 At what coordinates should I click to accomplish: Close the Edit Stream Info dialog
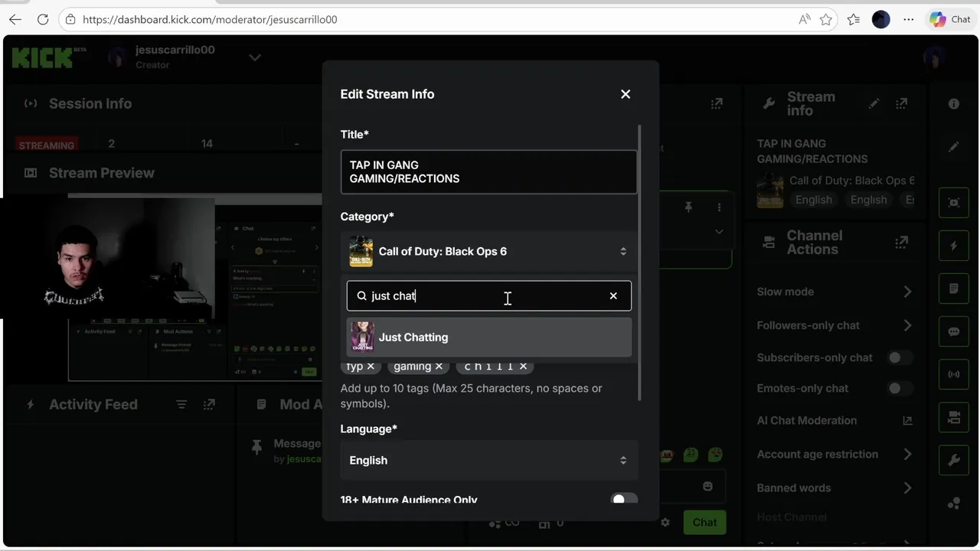(x=626, y=94)
